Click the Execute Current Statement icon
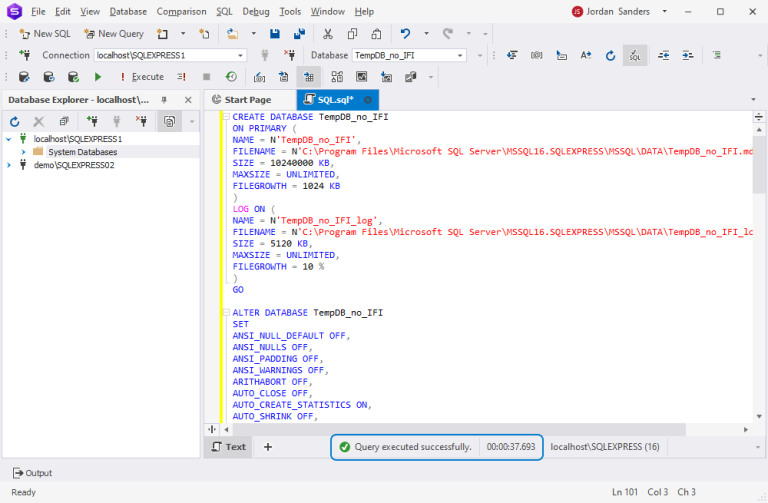The width and height of the screenshot is (768, 503). click(x=182, y=77)
